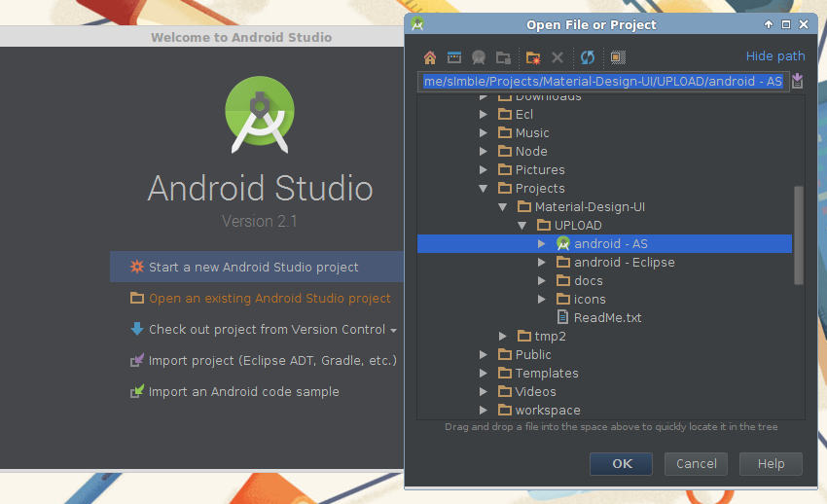Viewport: 827px width, 504px height.
Task: Select the Music folder name
Action: [x=532, y=133]
